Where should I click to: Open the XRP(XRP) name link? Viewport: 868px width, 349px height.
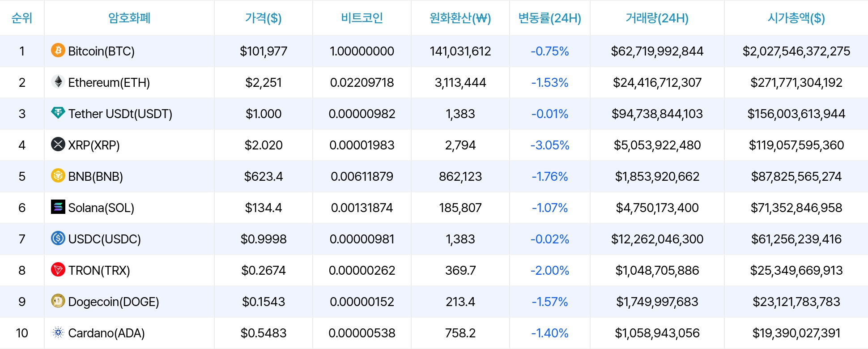coord(94,145)
